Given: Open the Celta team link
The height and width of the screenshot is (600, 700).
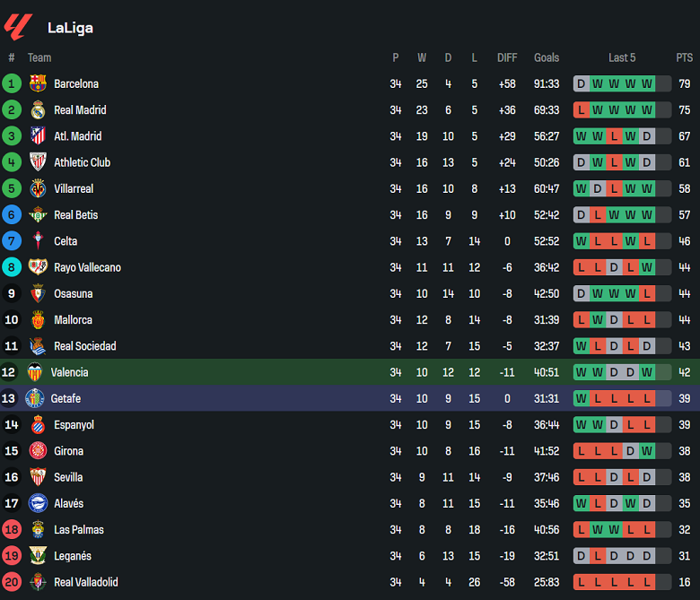Looking at the screenshot, I should point(66,241).
